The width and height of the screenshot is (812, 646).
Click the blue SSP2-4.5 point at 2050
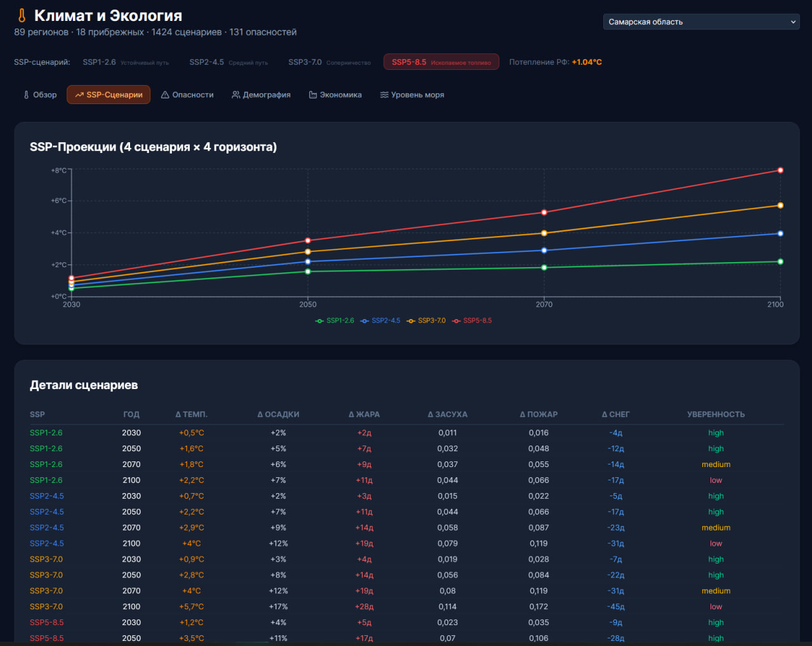pyautogui.click(x=308, y=261)
